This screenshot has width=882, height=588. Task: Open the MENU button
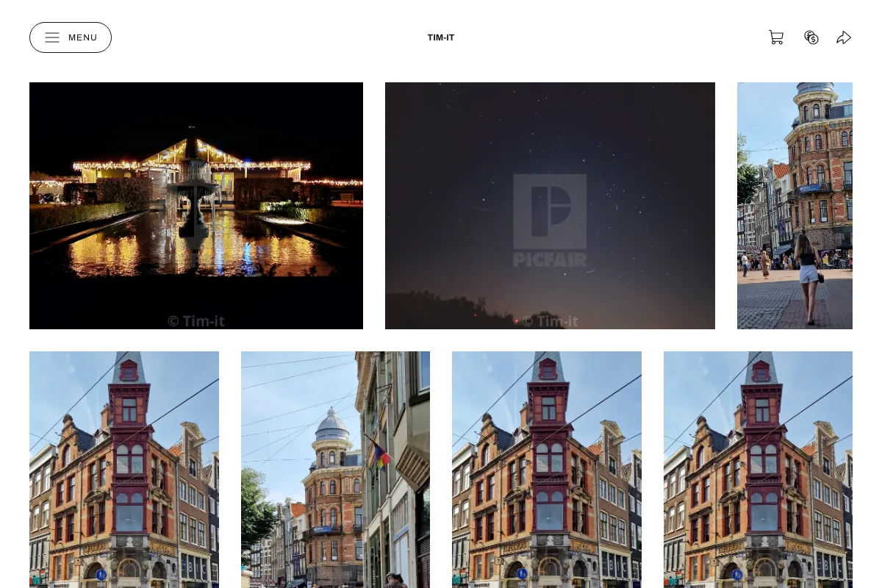pos(71,37)
